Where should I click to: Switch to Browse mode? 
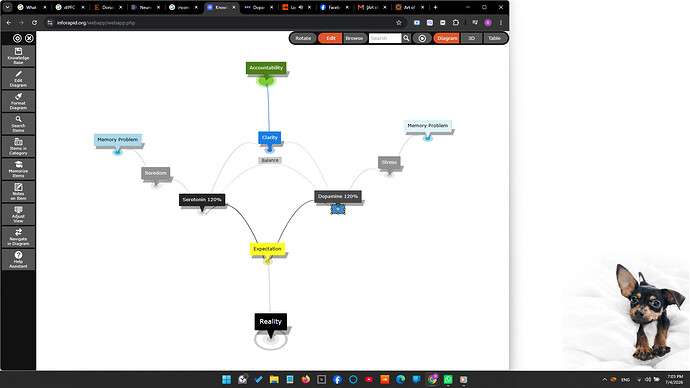pos(354,38)
